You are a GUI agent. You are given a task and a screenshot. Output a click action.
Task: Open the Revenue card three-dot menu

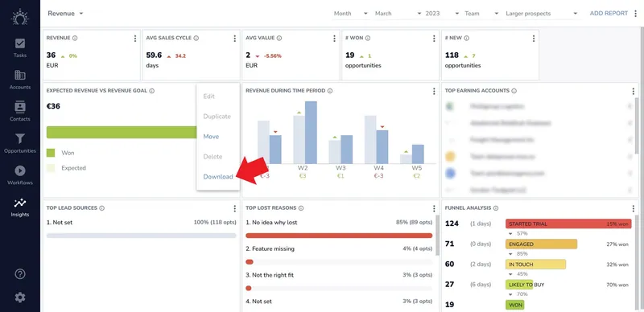point(135,38)
